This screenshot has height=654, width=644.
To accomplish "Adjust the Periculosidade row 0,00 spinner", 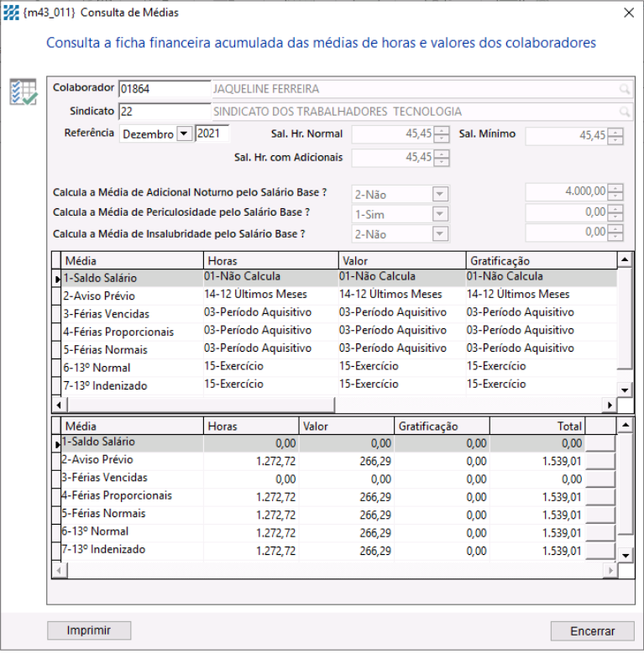I will tap(615, 212).
